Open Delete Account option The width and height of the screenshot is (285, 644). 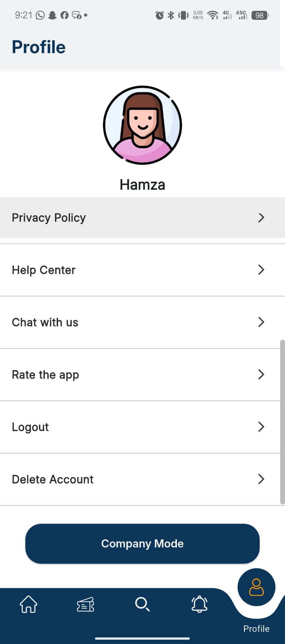(x=52, y=479)
